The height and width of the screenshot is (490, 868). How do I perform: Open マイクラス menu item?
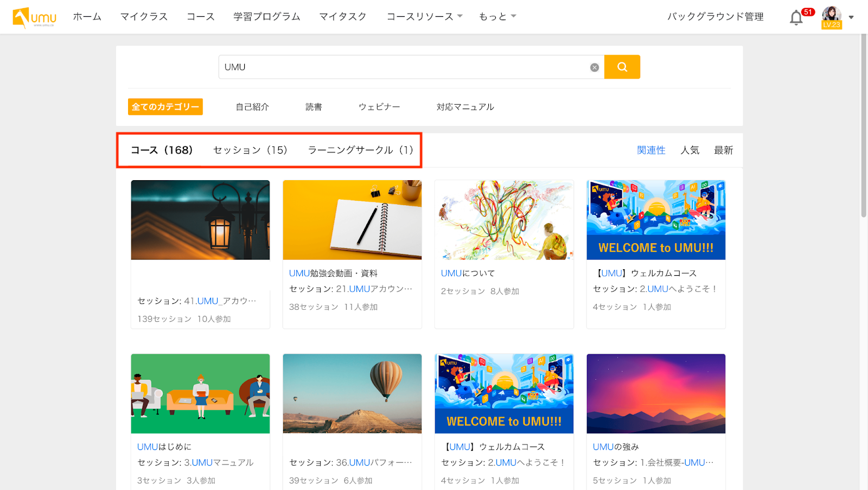pyautogui.click(x=144, y=17)
